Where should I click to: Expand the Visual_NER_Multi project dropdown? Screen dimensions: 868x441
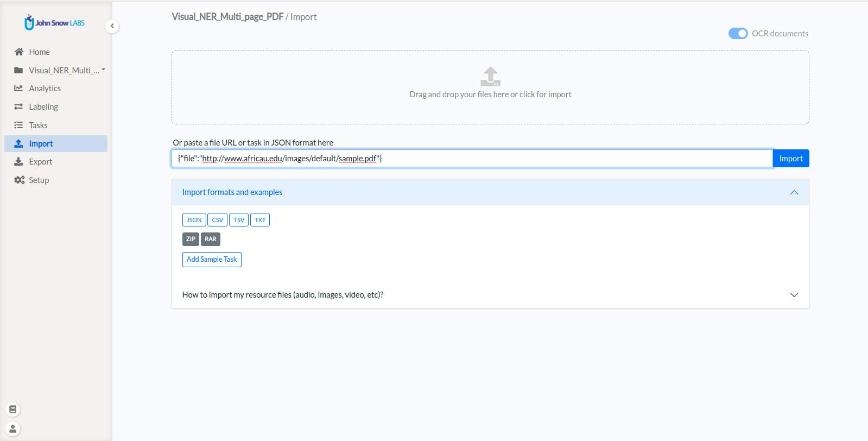(103, 70)
